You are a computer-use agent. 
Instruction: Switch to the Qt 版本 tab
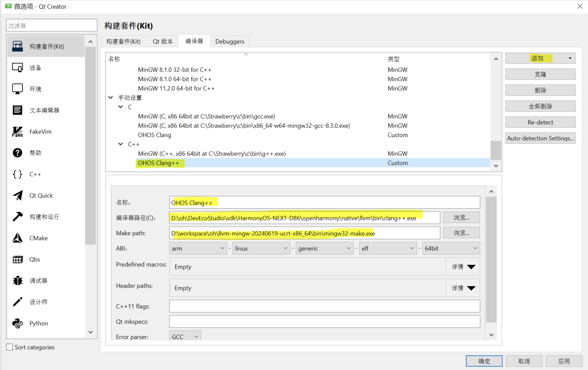pos(163,41)
